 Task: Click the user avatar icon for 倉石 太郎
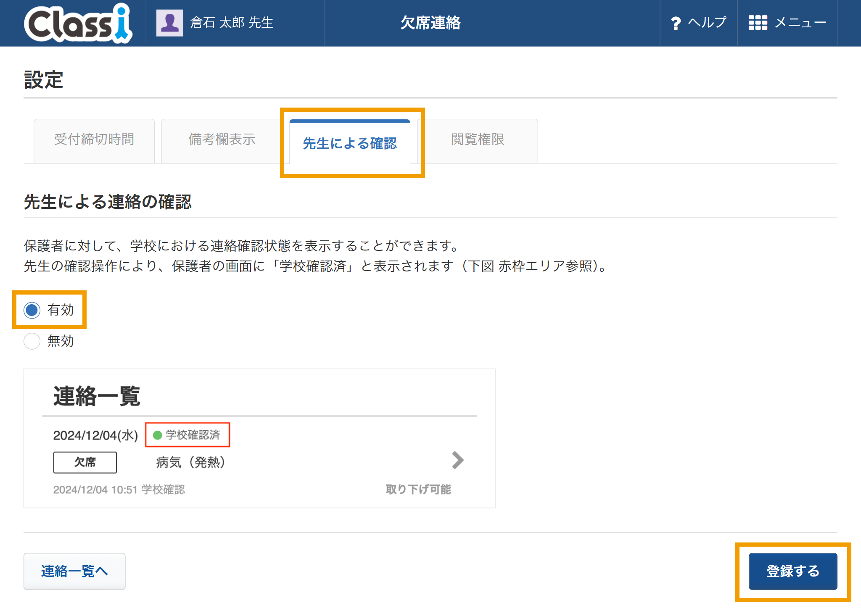click(170, 23)
